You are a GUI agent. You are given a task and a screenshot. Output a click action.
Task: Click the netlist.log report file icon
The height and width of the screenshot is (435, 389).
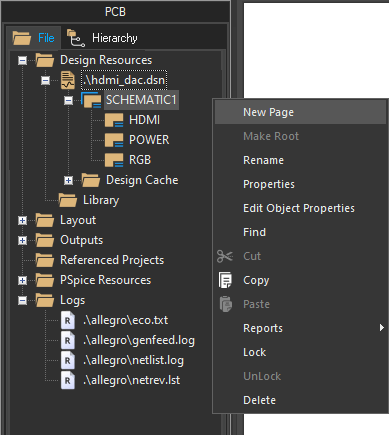(68, 360)
